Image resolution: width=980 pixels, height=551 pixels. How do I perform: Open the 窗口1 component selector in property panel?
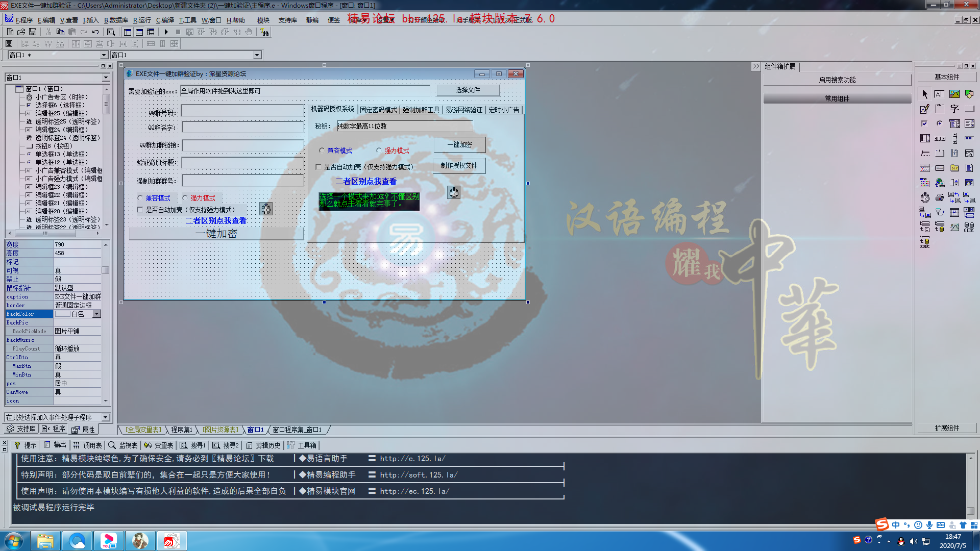[x=58, y=78]
